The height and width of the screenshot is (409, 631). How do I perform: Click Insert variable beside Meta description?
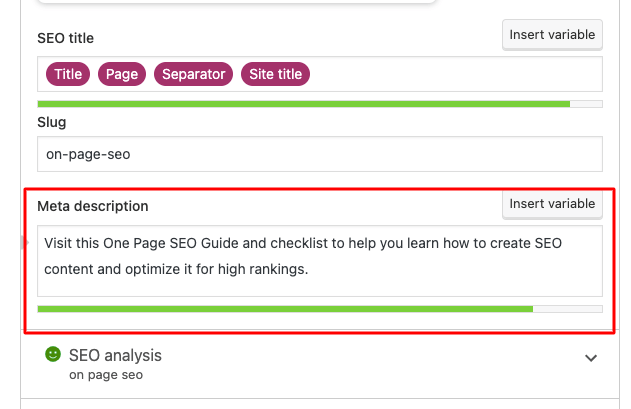coord(553,204)
